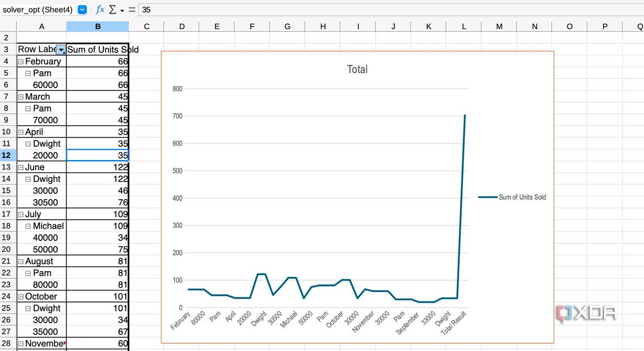Screen dimensions: 644x351
Task: Collapse Pam under February
Action: tap(28, 73)
